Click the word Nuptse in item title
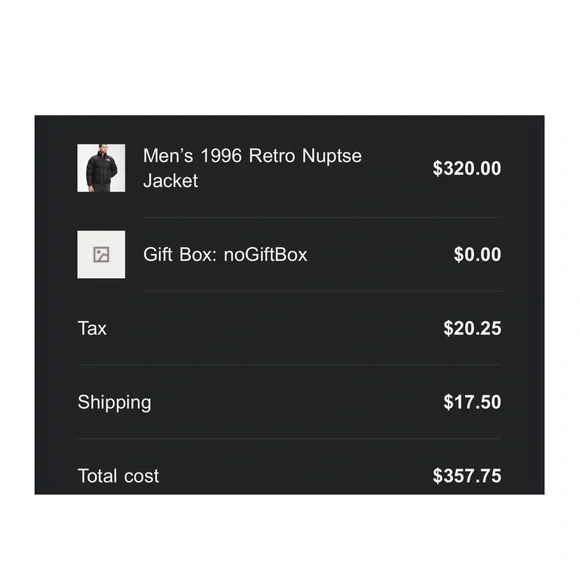Viewport: 580px width, 580px height. 332,156
